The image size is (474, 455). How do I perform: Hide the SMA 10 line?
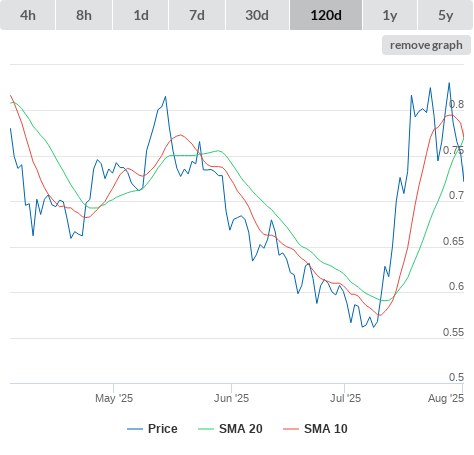click(326, 429)
